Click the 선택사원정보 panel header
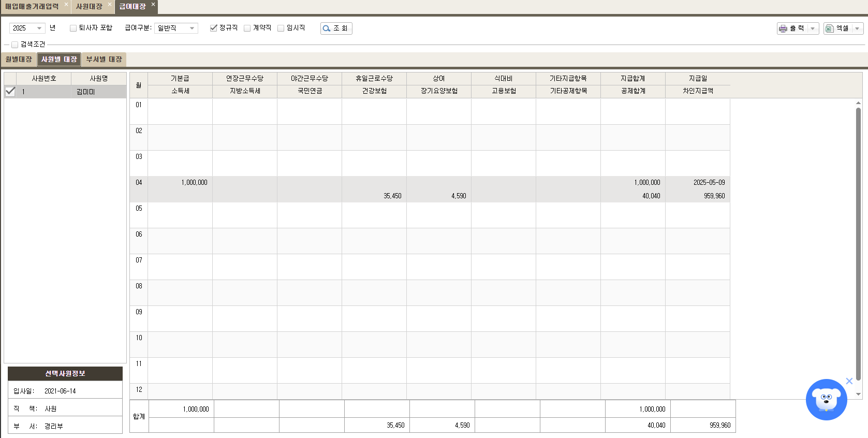Screen dimensions: 868x438 [x=65, y=374]
